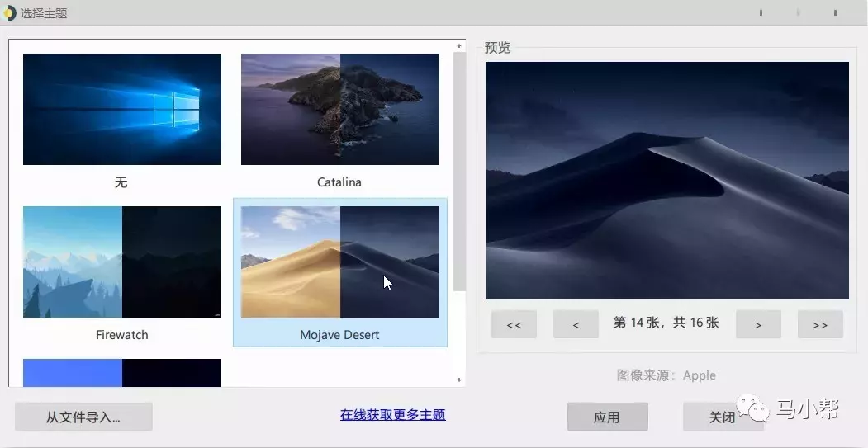Click the Catalina label text

339,182
